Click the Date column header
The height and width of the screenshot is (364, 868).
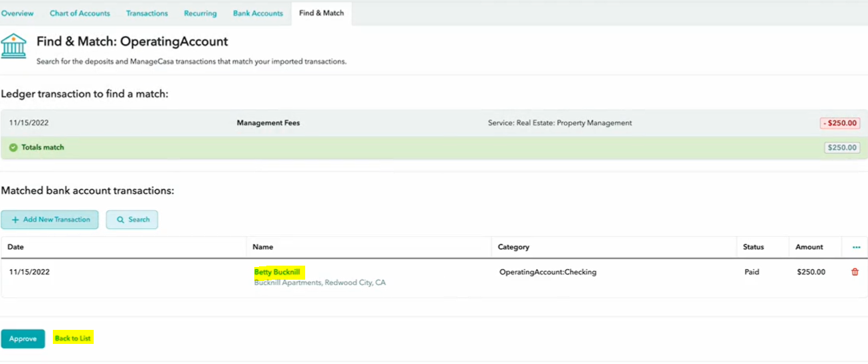coord(15,247)
